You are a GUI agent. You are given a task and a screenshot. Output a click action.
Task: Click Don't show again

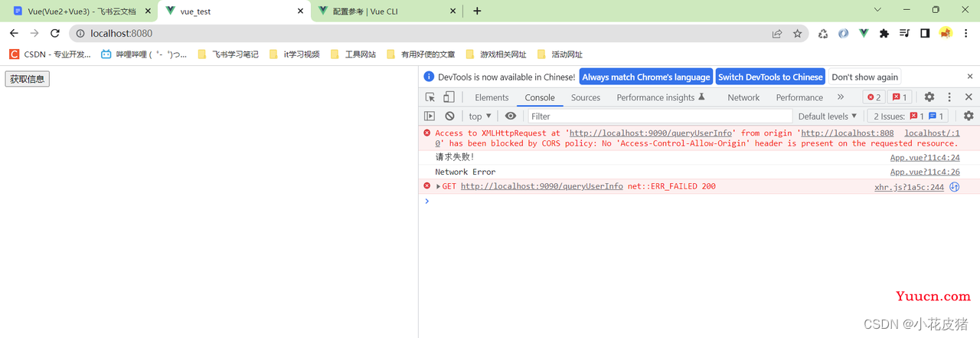point(864,77)
